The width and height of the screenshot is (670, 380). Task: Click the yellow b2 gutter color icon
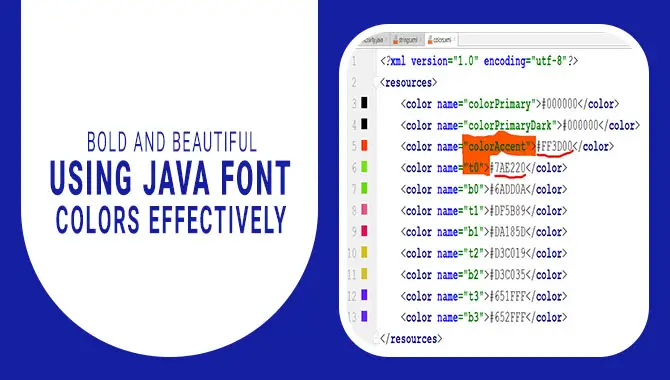[x=364, y=274]
